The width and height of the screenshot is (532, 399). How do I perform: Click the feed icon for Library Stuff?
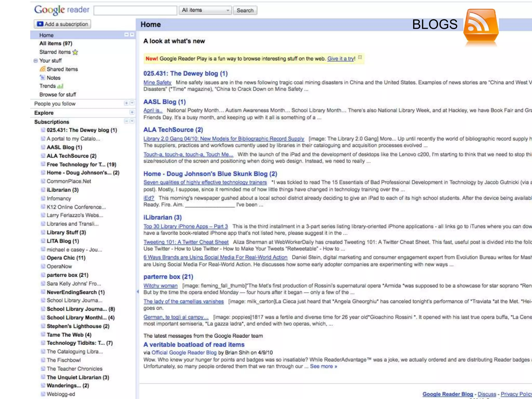[43, 232]
